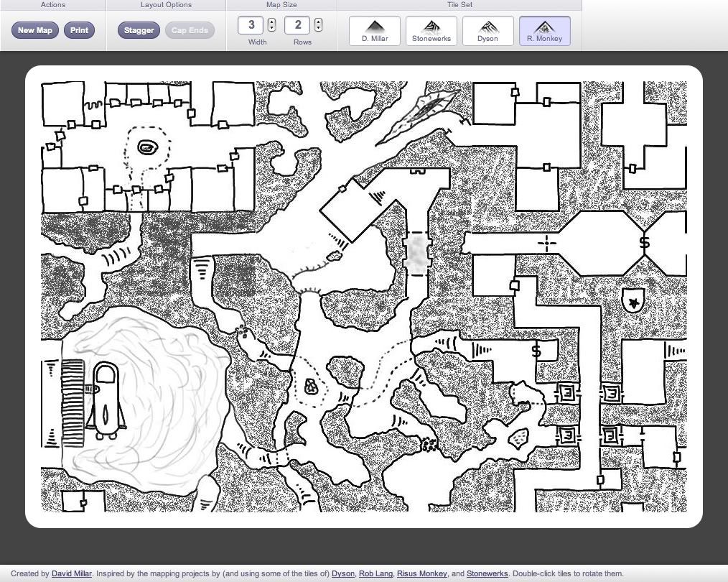Viewport: 728px width, 582px height.
Task: Click the Width input field
Action: tap(251, 25)
